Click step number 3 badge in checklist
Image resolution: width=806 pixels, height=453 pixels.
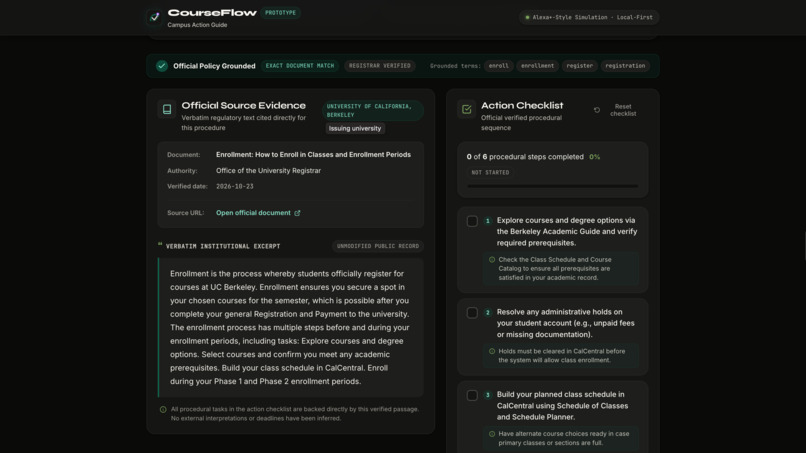488,395
